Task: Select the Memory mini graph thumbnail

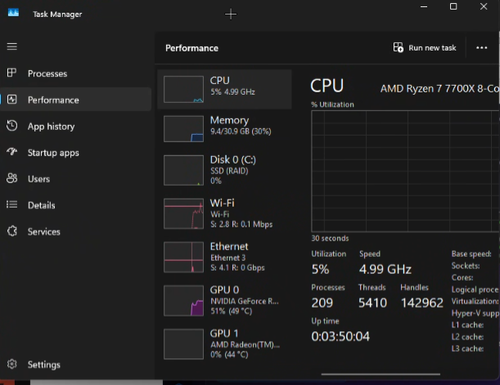Action: coord(184,129)
